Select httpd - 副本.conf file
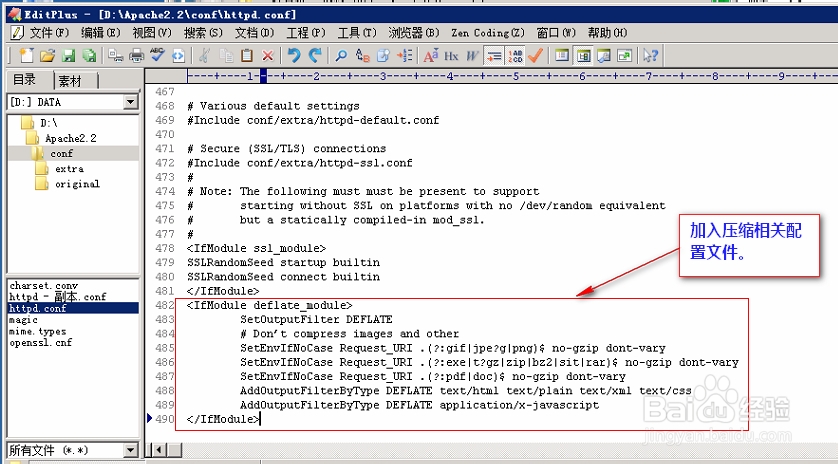838x464 pixels. (x=58, y=297)
